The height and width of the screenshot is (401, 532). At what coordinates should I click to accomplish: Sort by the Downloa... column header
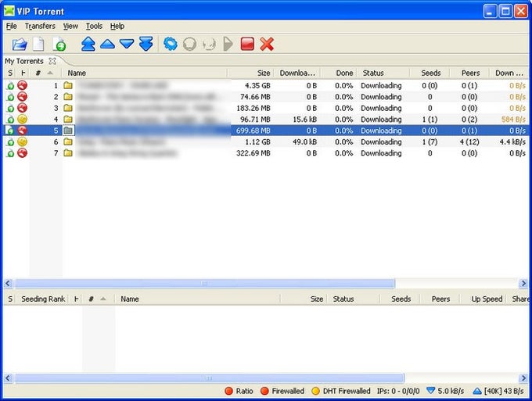click(297, 73)
